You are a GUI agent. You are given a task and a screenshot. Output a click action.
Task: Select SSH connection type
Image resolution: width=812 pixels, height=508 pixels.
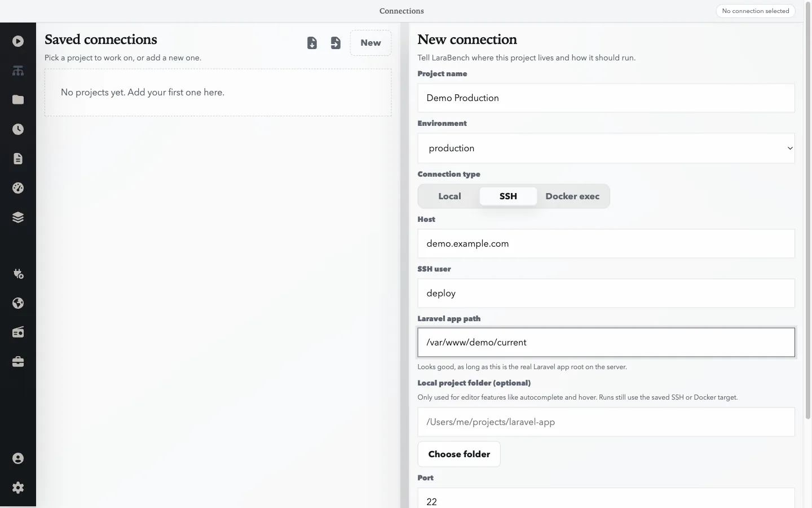coord(508,196)
